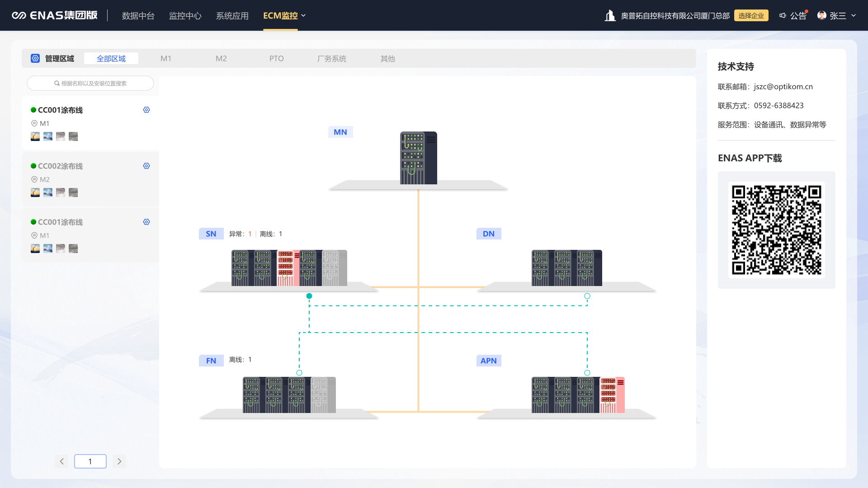Click the 选择企业 button

pyautogui.click(x=751, y=15)
